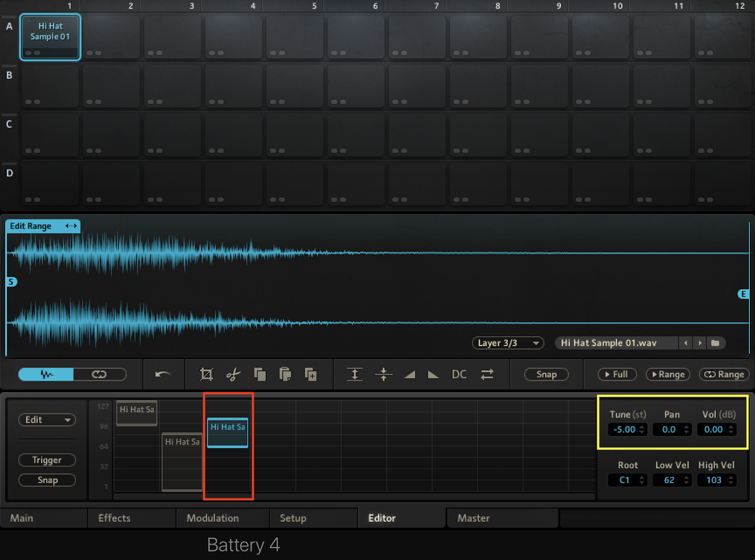Viewport: 755px width, 560px height.
Task: Toggle Snap beneath the Trigger button
Action: click(x=47, y=480)
